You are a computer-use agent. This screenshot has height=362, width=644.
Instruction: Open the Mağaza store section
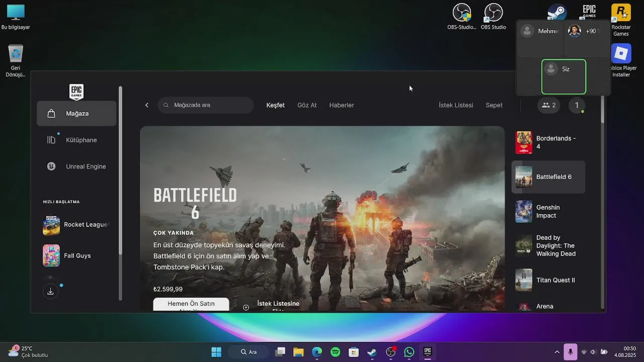76,114
